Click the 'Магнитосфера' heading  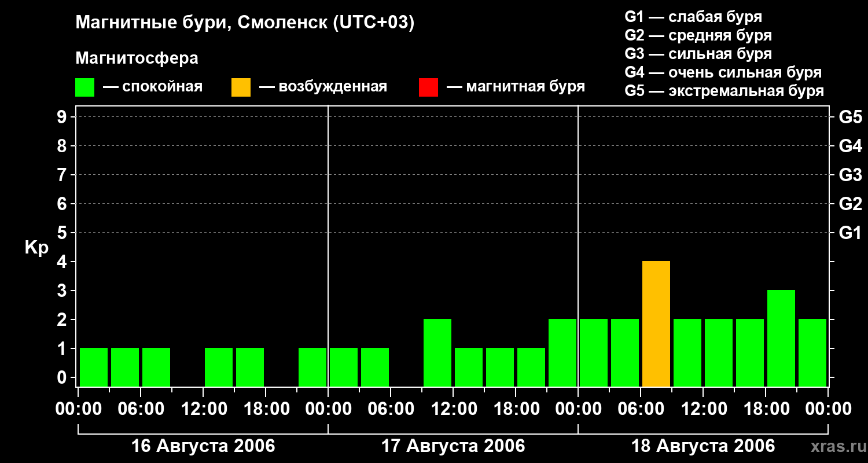point(137,58)
